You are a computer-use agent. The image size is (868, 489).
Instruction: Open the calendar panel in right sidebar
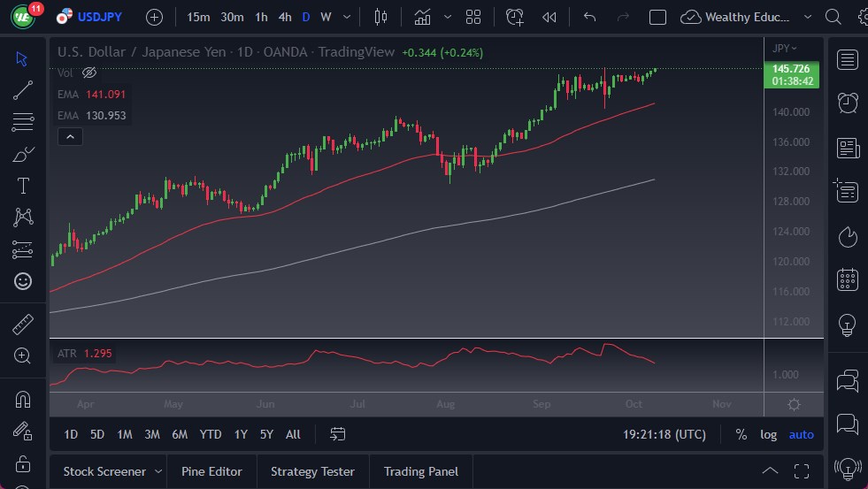tap(848, 279)
